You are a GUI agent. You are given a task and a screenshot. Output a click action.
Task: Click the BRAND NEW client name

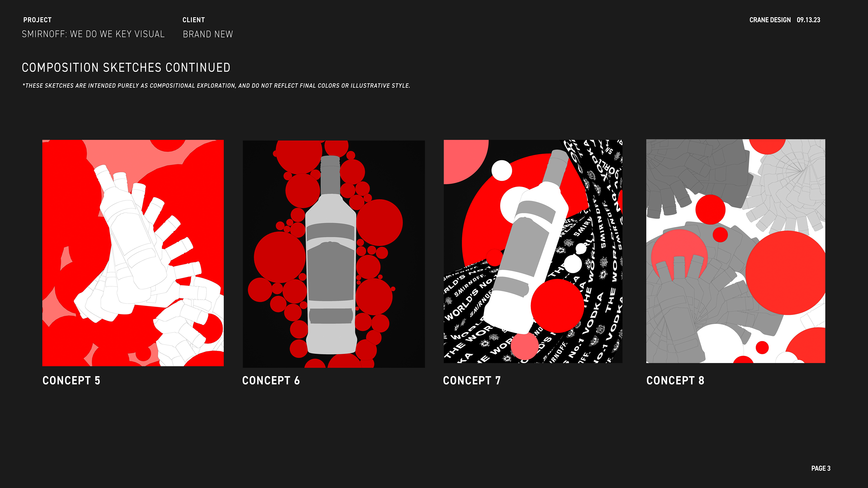208,34
